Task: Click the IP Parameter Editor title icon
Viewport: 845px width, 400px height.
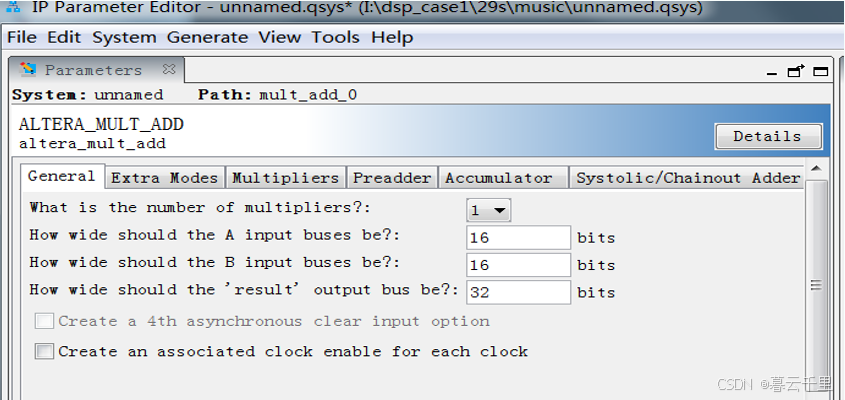Action: pos(14,9)
